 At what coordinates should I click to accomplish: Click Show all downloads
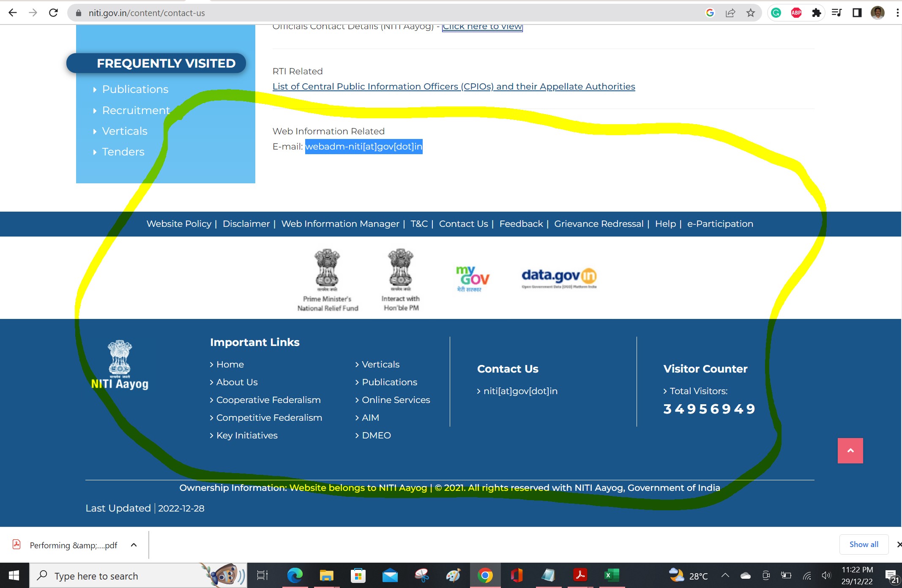(864, 544)
